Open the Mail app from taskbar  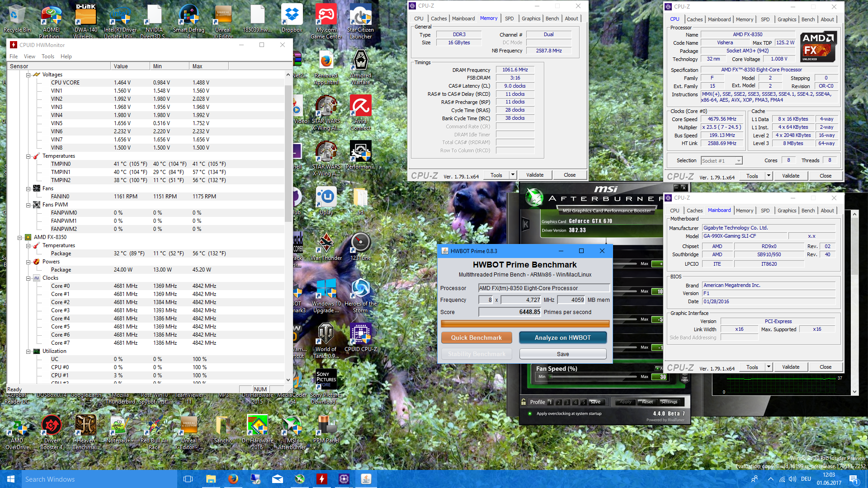coord(278,479)
